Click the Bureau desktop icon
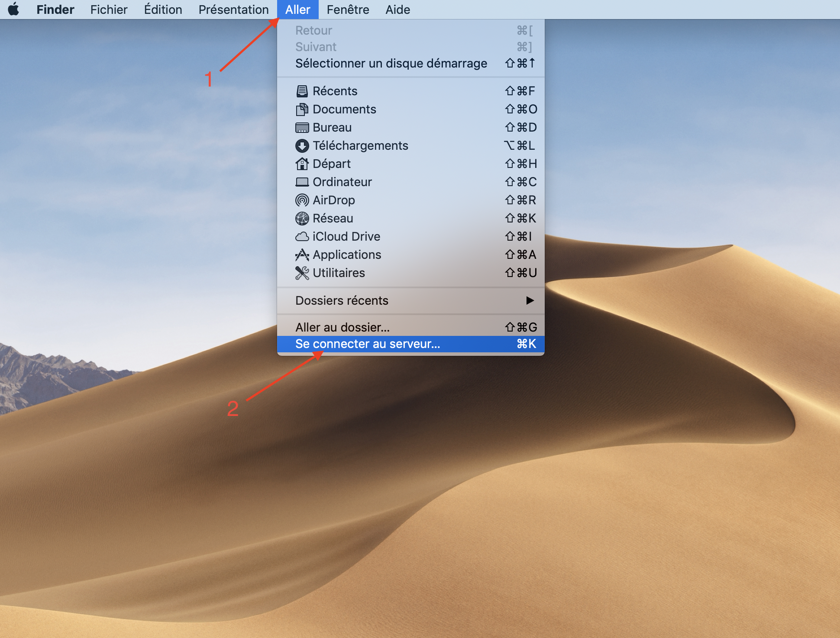 coord(302,128)
